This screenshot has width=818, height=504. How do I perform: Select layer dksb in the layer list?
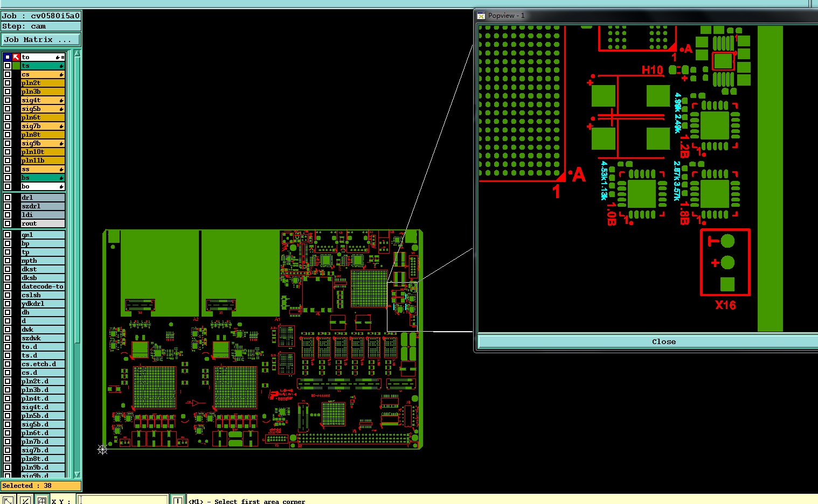tap(43, 278)
